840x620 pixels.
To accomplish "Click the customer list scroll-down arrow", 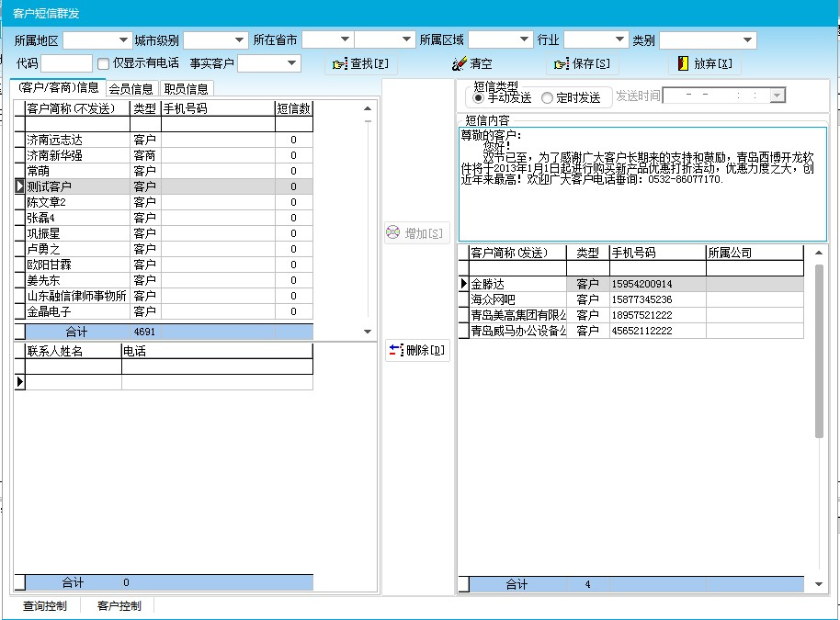I will tap(368, 332).
